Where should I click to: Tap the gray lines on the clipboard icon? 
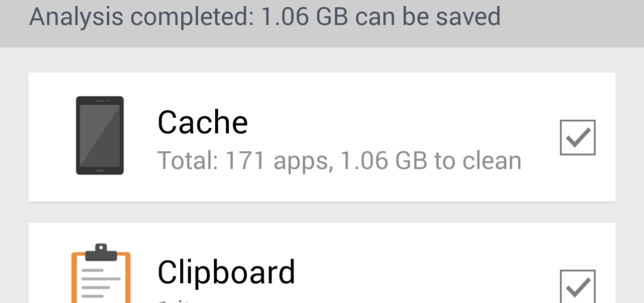[x=101, y=283]
